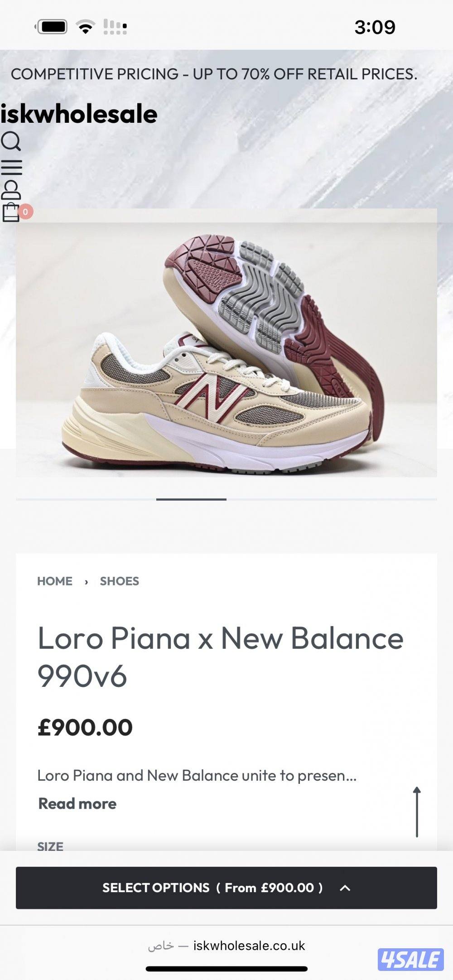Go to SHOES breadcrumb
The image size is (453, 980).
tap(120, 581)
